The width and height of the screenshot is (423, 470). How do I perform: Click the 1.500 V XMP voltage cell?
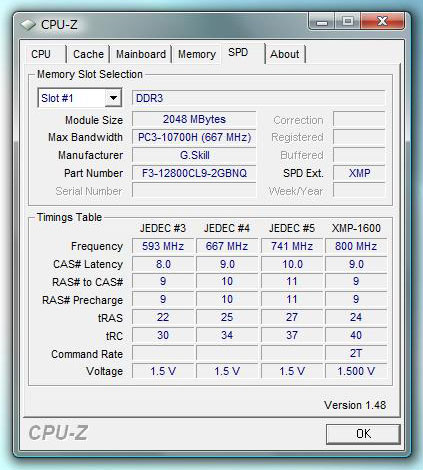point(356,371)
